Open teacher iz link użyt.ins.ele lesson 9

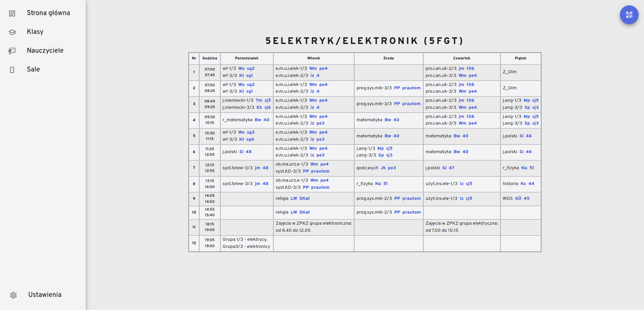point(462,198)
